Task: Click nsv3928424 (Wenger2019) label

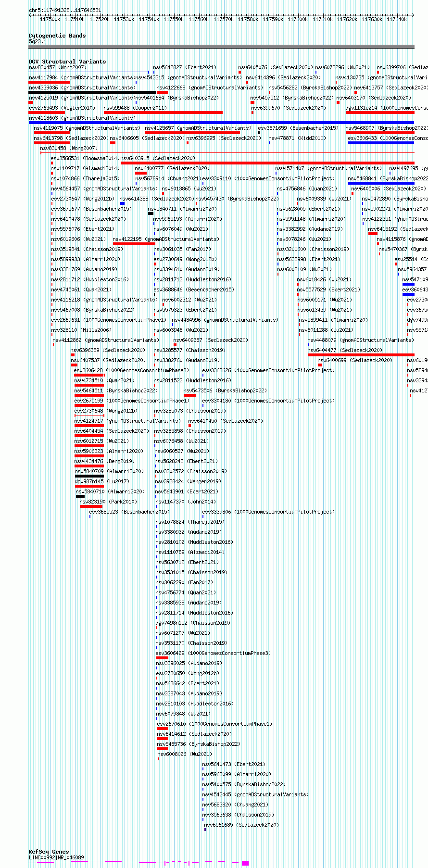Action: [x=188, y=481]
